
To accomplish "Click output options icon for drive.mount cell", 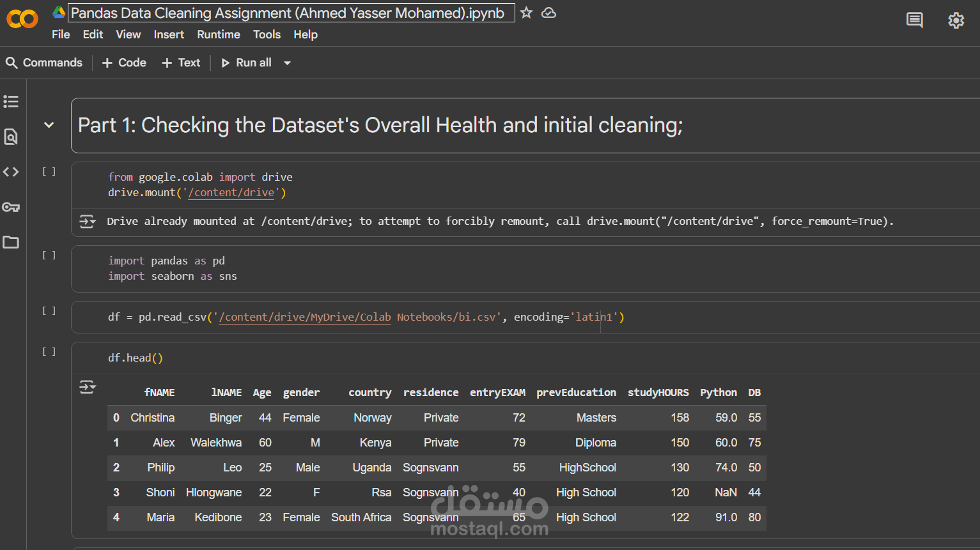I will coord(88,222).
